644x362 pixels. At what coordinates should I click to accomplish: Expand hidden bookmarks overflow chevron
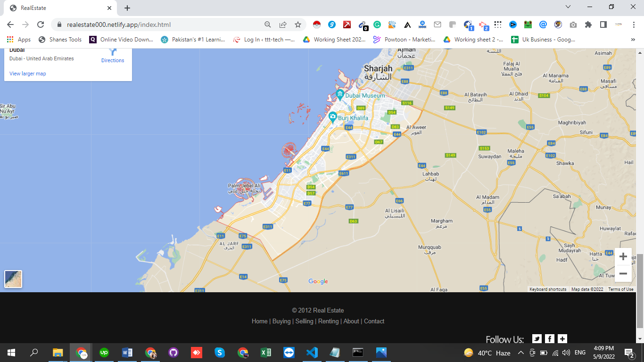633,40
